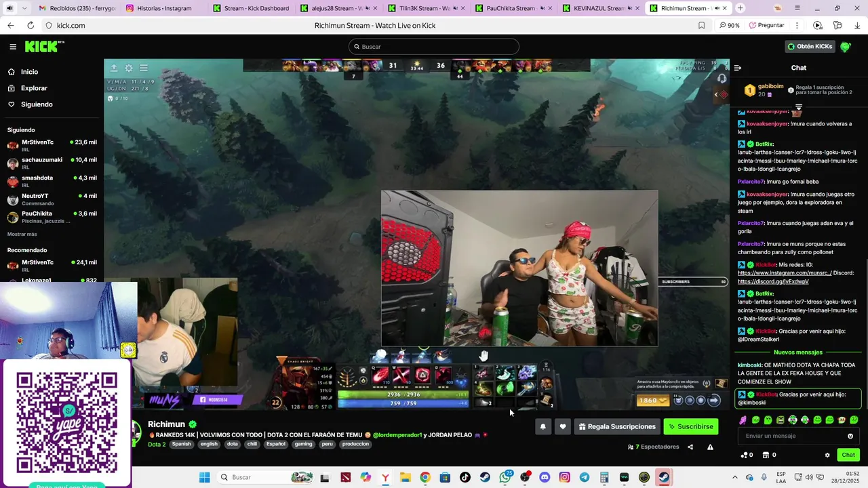Switch to Historias Instagram tab
The image size is (868, 488).
pyautogui.click(x=163, y=8)
